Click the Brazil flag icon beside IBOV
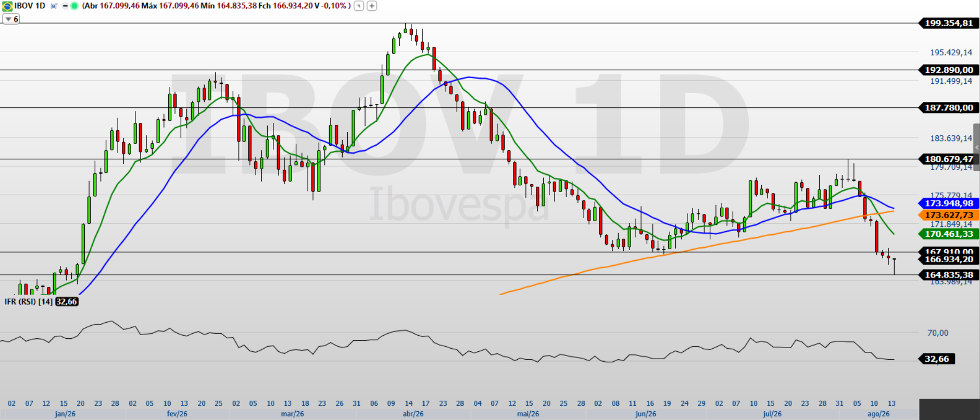The height and width of the screenshot is (420, 980). click(7, 6)
